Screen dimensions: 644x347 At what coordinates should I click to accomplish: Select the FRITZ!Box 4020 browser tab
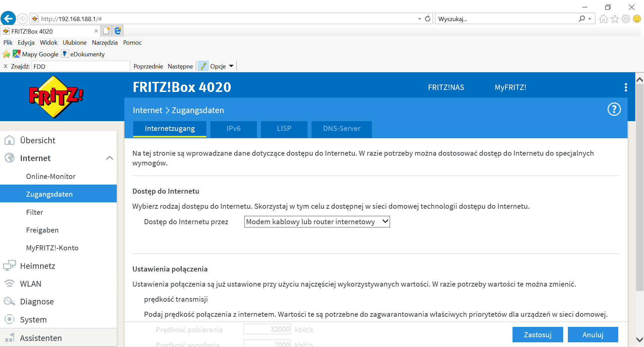tap(50, 31)
